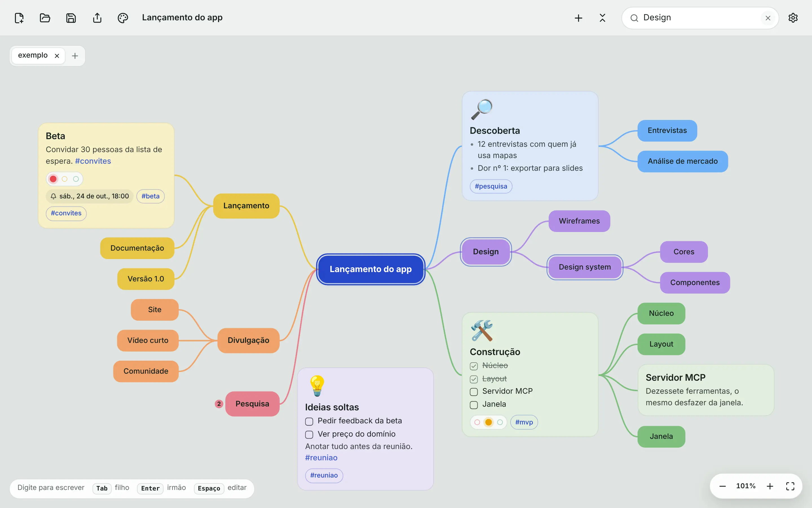Zoom out with the minus button
Image resolution: width=812 pixels, height=508 pixels.
coord(722,486)
